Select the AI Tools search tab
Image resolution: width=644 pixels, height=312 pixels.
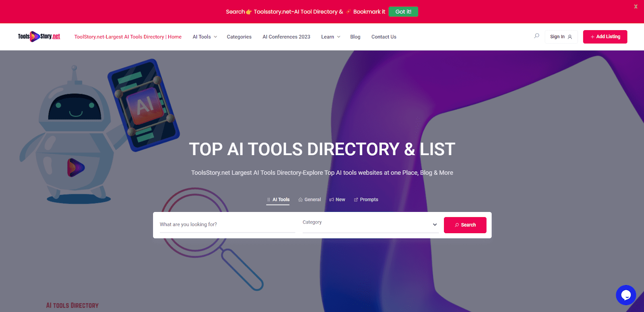click(278, 200)
